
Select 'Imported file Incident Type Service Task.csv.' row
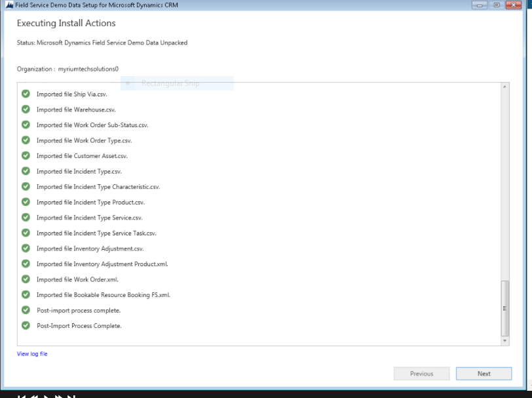point(97,233)
